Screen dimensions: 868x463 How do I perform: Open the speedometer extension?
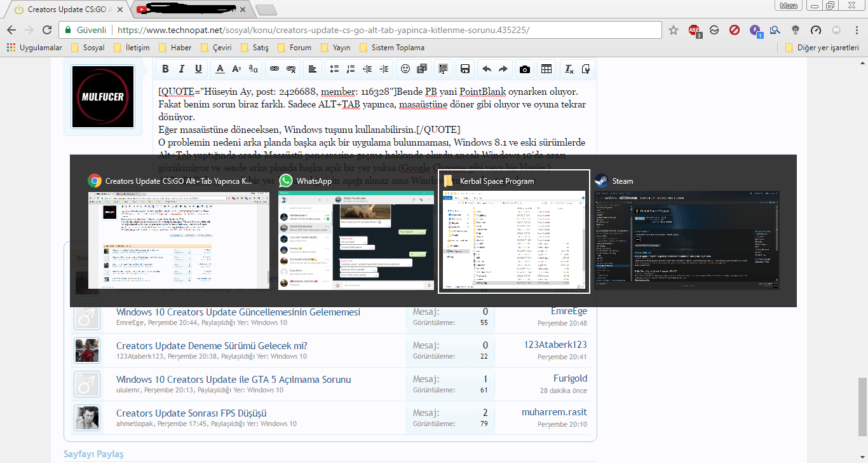817,30
